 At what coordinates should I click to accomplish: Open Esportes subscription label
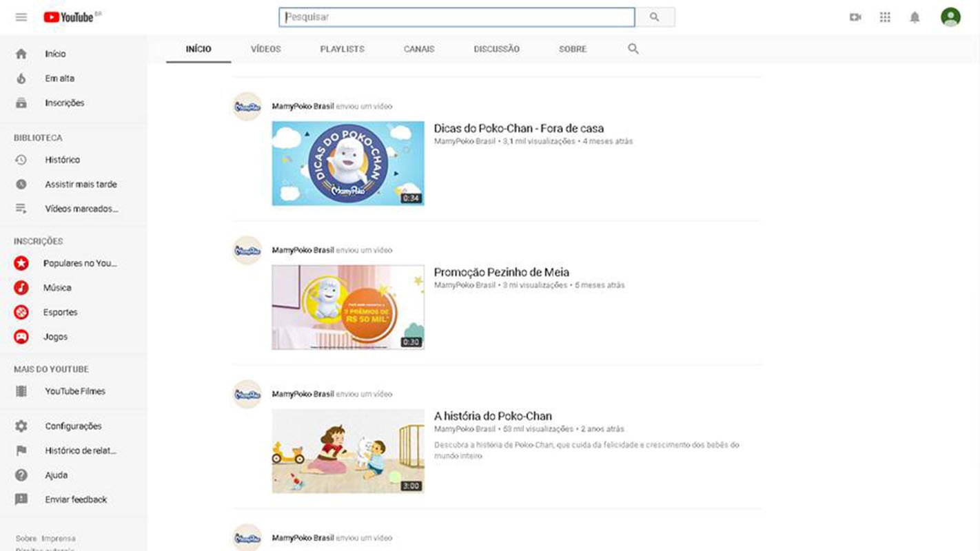pos(61,312)
